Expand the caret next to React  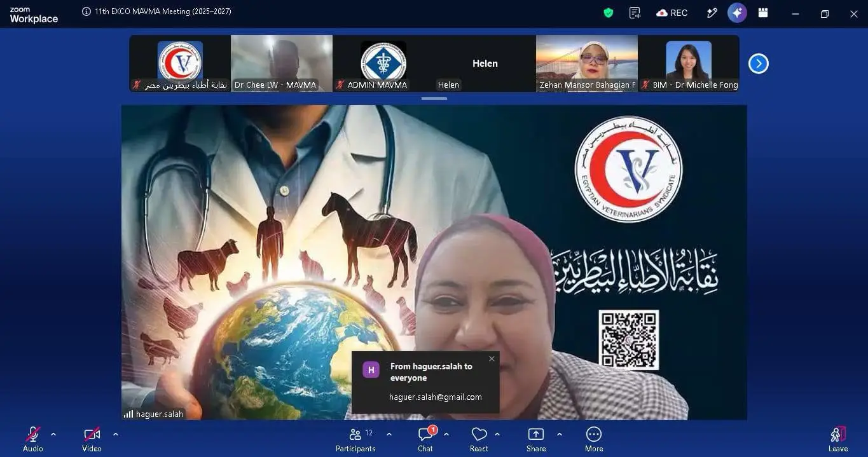pyautogui.click(x=497, y=435)
